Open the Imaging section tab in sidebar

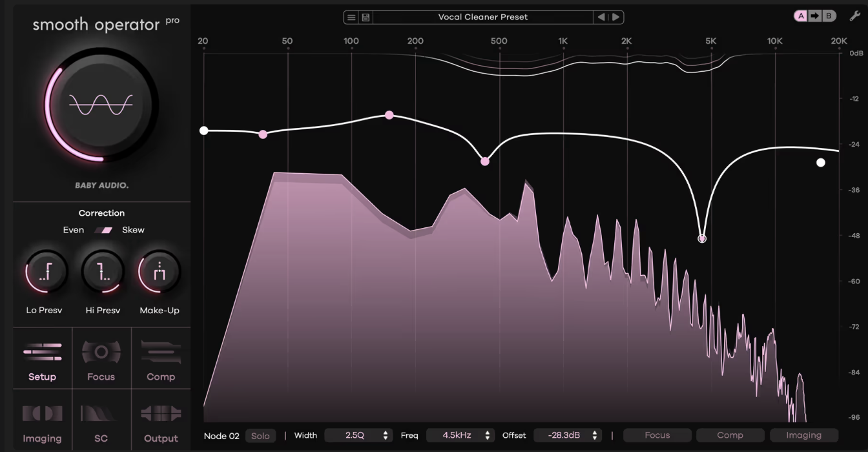click(43, 420)
